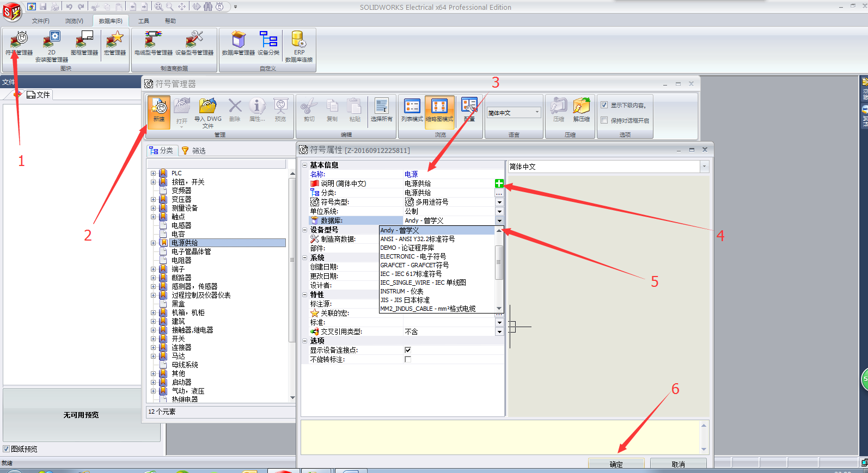
Task: Open the 数据库管理器 database manager
Action: coord(239,44)
